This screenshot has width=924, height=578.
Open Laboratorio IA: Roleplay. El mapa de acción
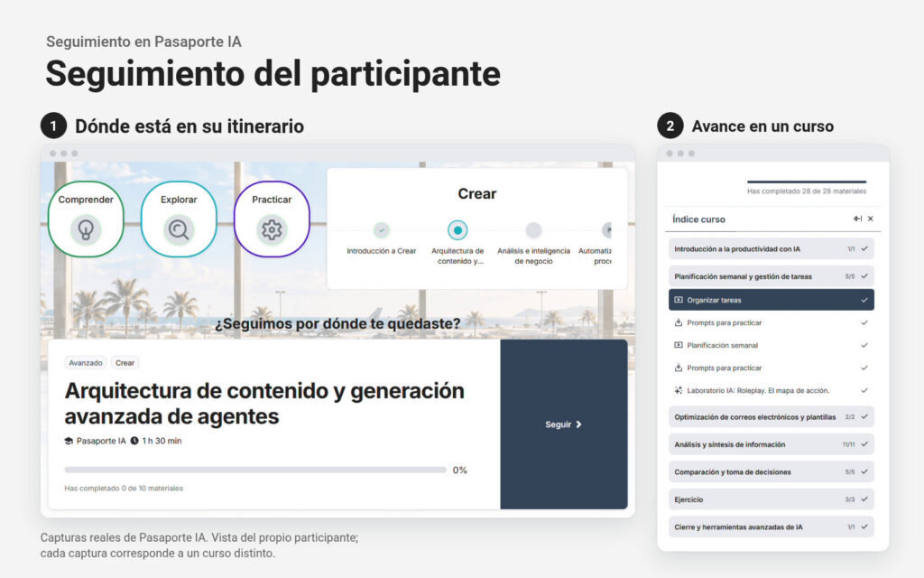[772, 390]
